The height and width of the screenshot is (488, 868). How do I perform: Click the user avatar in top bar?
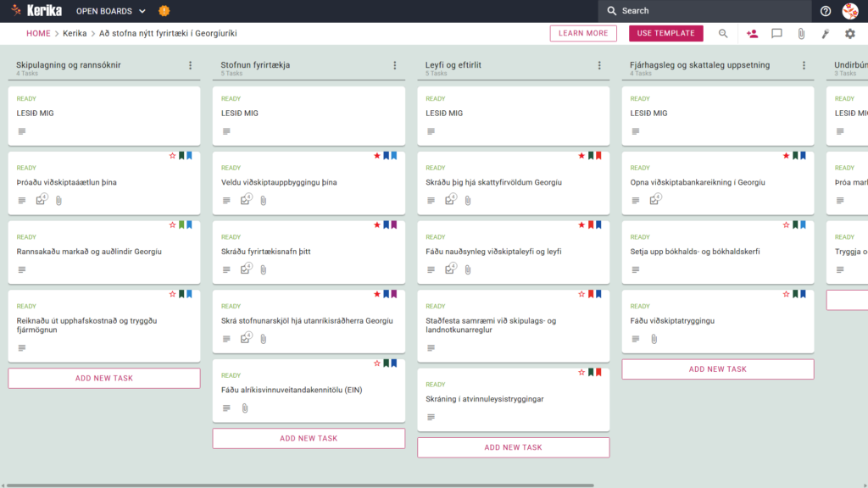tap(850, 11)
